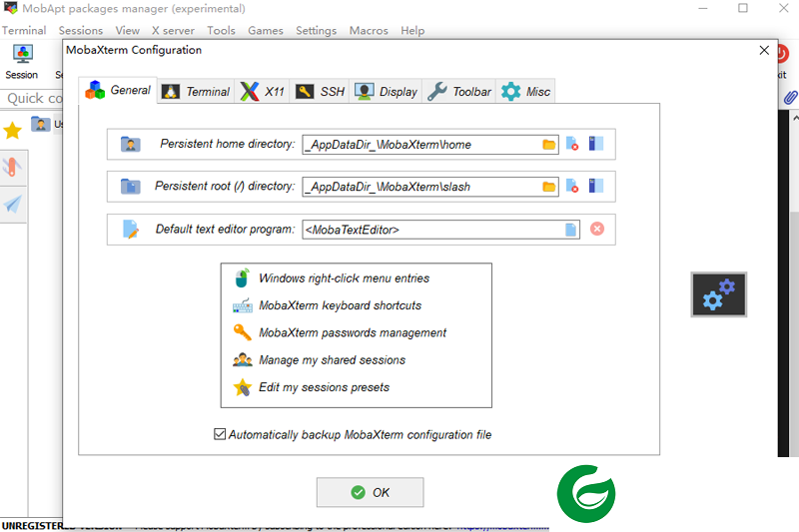Image resolution: width=799 pixels, height=532 pixels.
Task: Click the root directory folder icon
Action: 131,187
